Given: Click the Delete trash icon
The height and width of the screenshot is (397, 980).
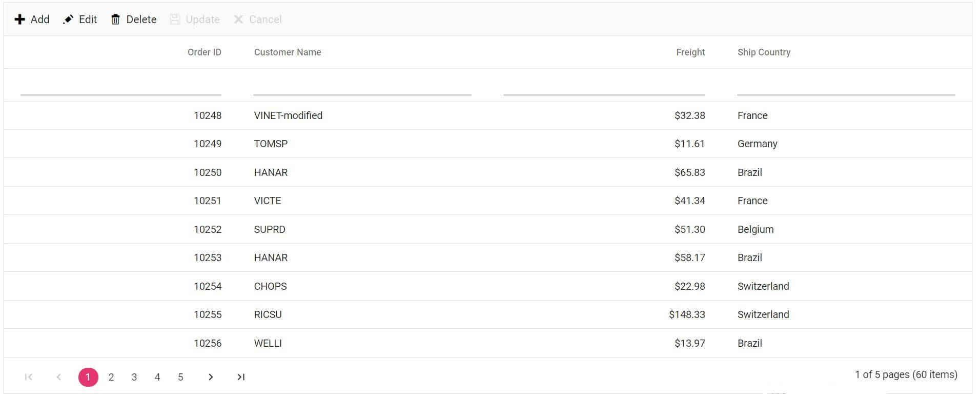Looking at the screenshot, I should (x=116, y=19).
